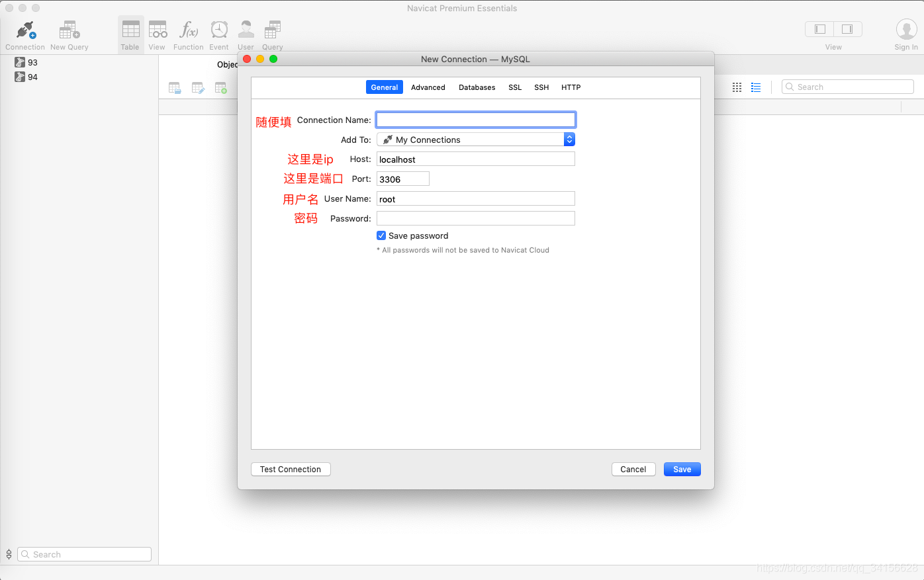Close the New Connection dialog red button
The image size is (924, 580).
point(247,59)
